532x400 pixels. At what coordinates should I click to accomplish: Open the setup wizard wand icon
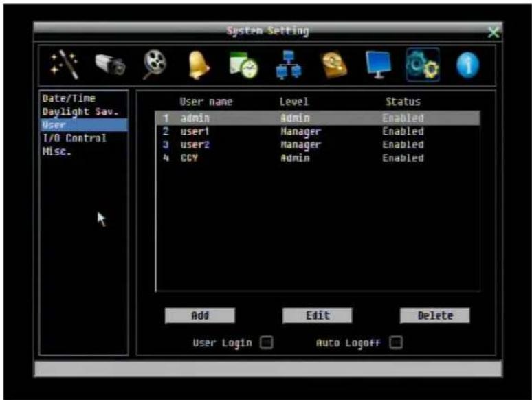pos(64,65)
